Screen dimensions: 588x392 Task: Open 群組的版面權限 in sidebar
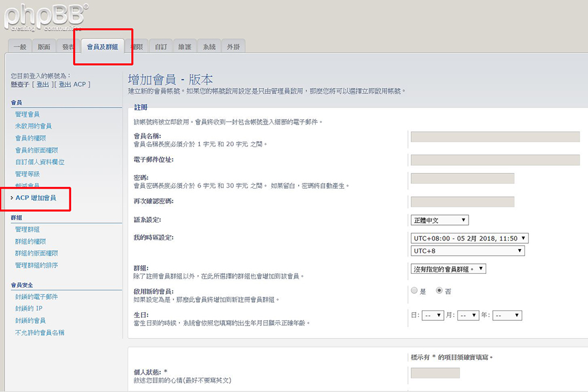36,253
